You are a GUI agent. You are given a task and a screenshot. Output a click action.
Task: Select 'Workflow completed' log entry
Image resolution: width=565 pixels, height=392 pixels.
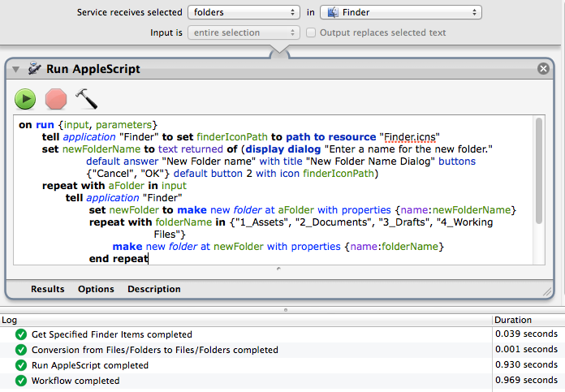[282, 381]
